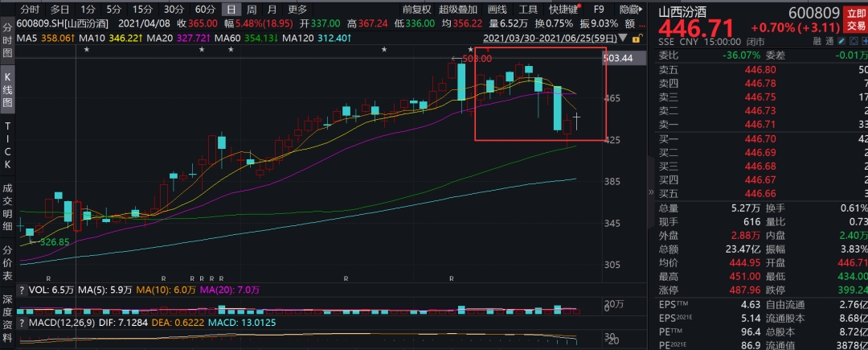Open the 深度资料 sidebar panel

tap(8, 320)
